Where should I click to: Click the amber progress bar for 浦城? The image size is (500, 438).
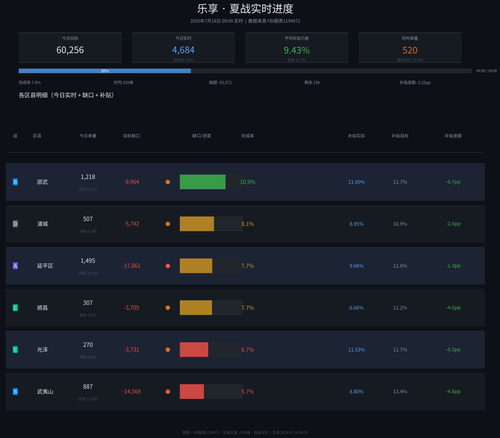pos(197,224)
